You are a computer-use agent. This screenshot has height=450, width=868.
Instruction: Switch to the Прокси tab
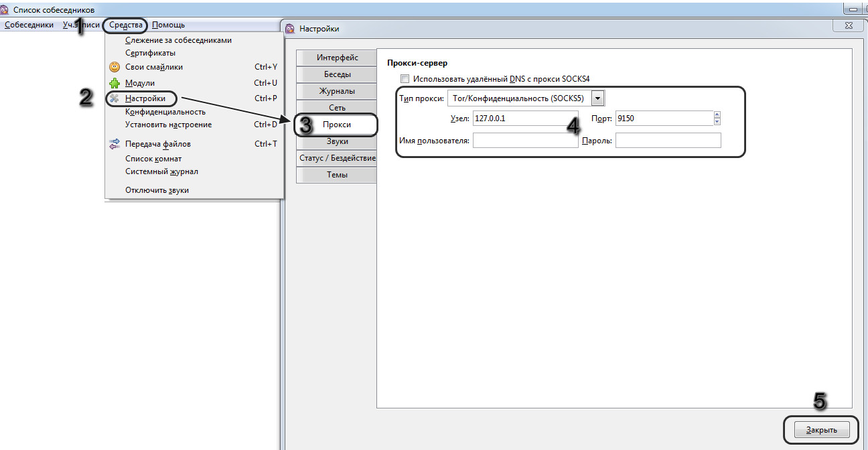[336, 125]
